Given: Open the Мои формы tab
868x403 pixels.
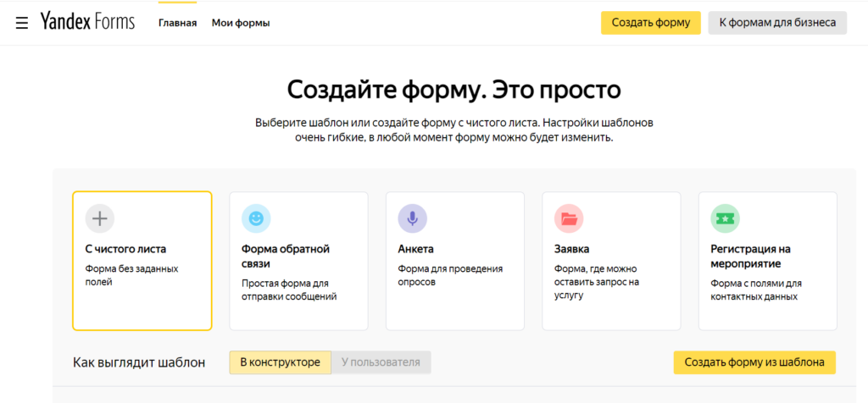Looking at the screenshot, I should (241, 23).
